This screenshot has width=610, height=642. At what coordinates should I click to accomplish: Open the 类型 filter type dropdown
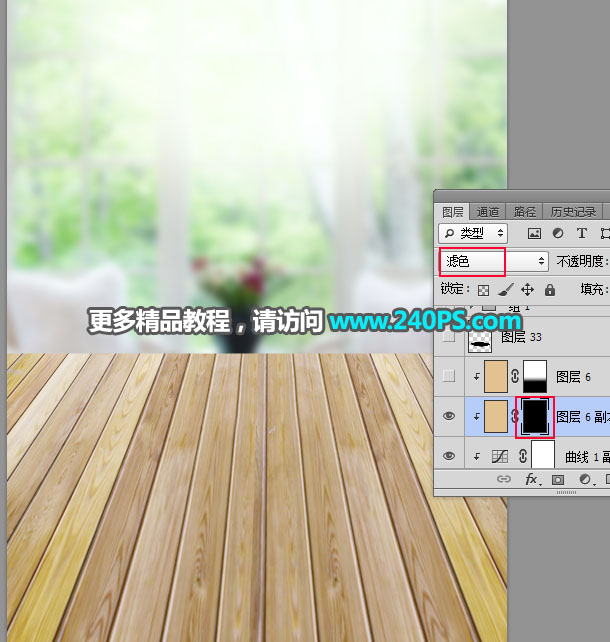[x=473, y=233]
